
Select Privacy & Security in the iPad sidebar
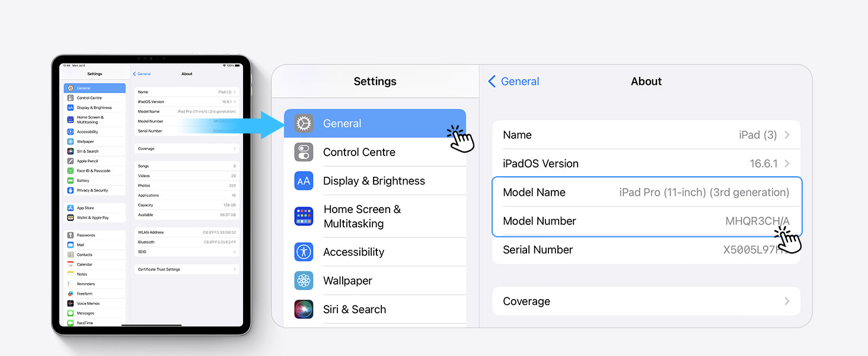click(93, 190)
